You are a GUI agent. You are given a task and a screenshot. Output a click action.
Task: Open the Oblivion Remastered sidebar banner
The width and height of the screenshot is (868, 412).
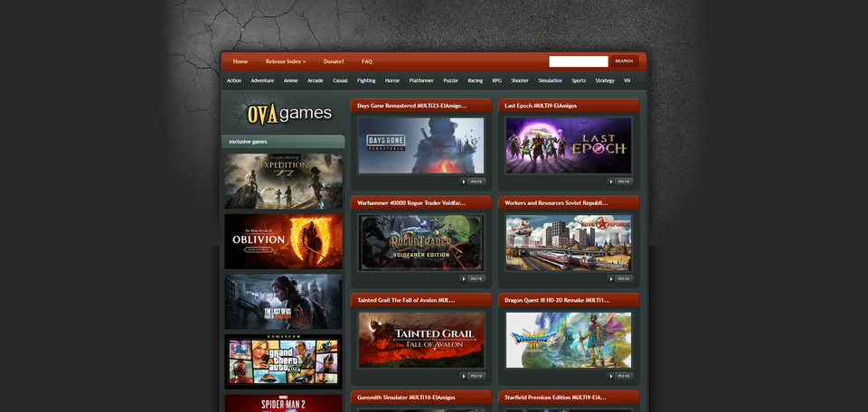[283, 241]
